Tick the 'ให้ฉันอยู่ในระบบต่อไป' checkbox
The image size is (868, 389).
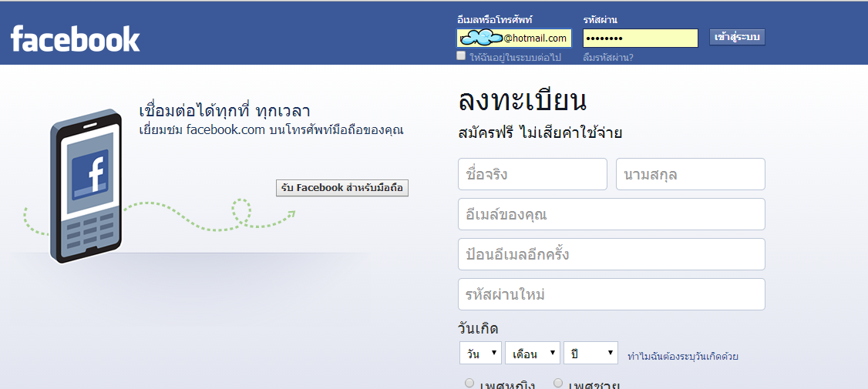click(x=460, y=55)
